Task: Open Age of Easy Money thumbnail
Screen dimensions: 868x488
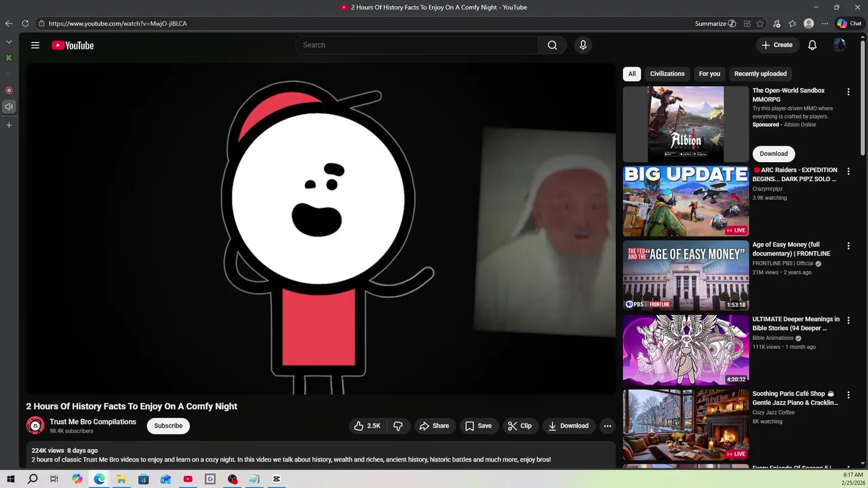Action: (686, 275)
